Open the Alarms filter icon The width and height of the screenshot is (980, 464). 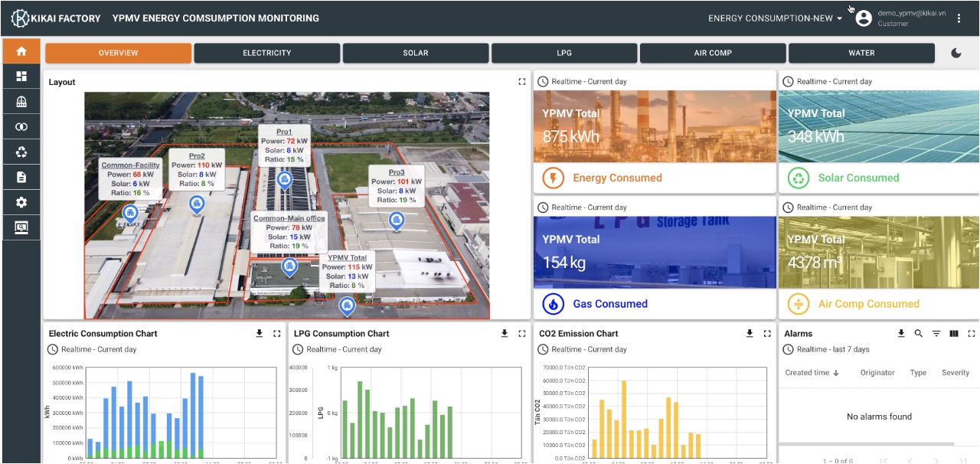(x=936, y=334)
